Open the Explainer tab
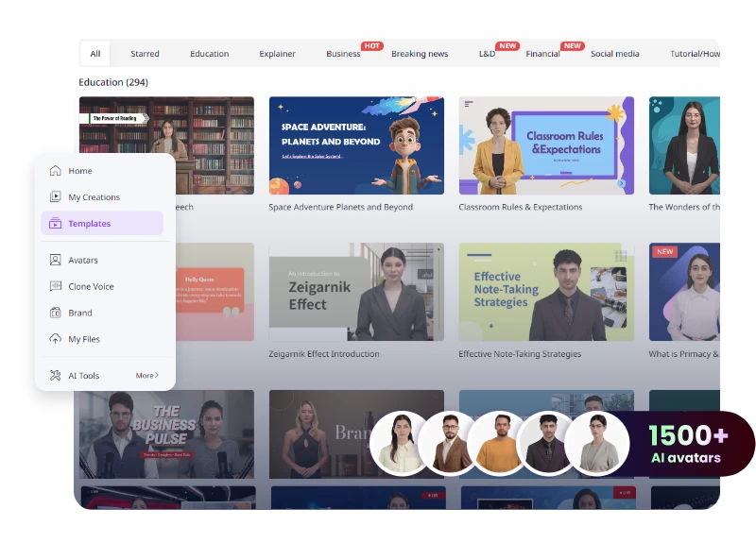The width and height of the screenshot is (756, 543). point(277,54)
